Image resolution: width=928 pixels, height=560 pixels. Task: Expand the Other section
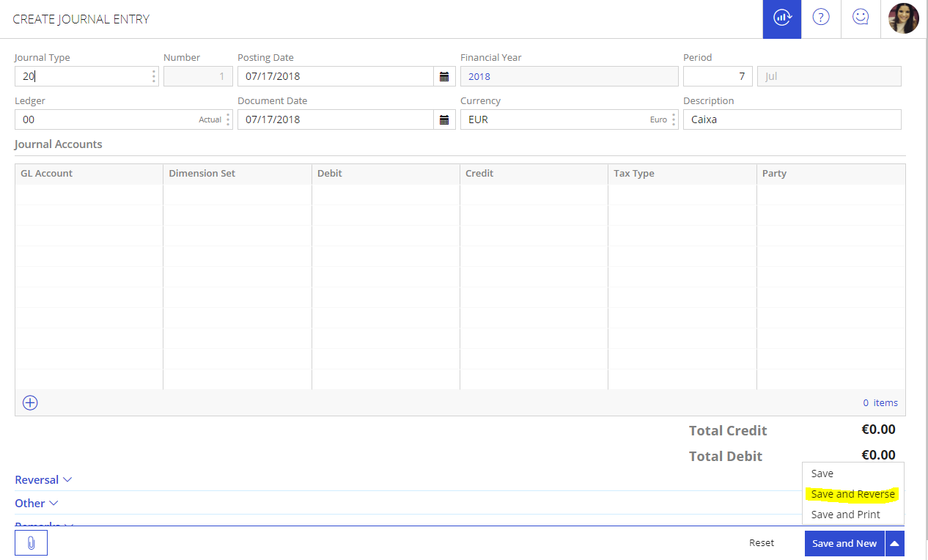[x=36, y=504]
